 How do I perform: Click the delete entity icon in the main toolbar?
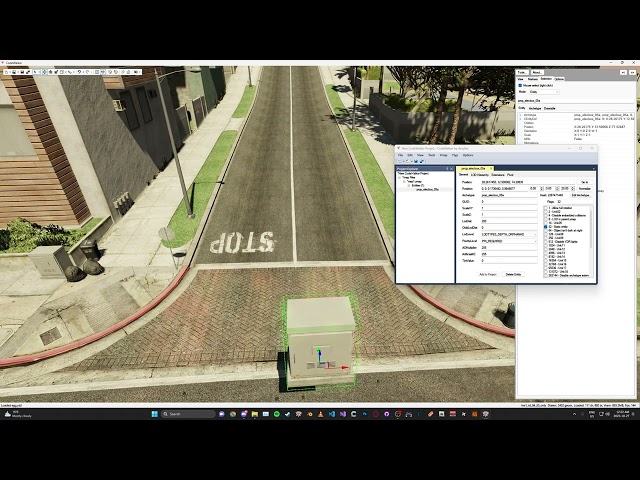[116, 72]
